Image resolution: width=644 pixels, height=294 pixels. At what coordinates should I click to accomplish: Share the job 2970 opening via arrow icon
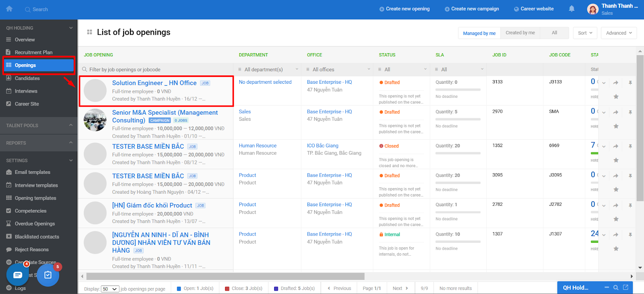click(x=615, y=112)
